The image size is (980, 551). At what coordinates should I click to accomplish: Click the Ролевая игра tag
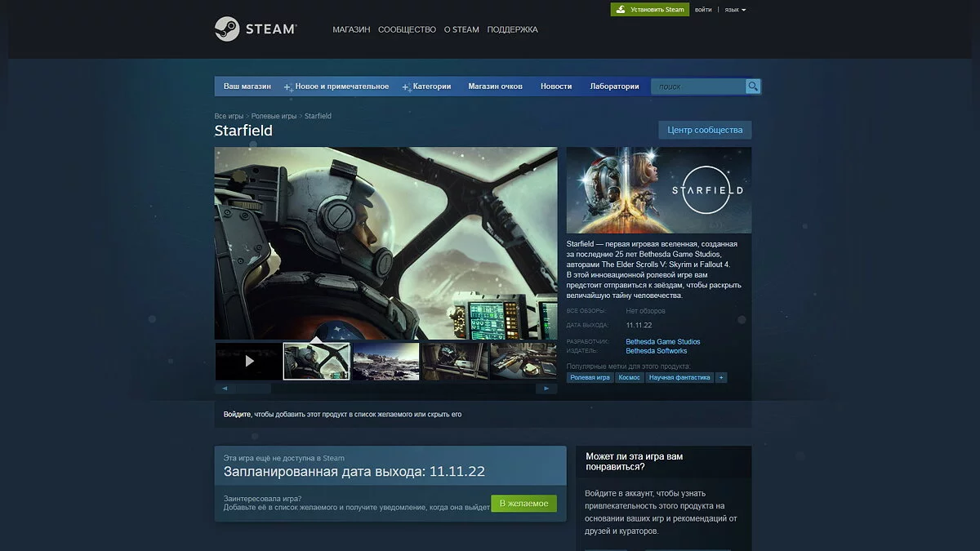coord(590,378)
